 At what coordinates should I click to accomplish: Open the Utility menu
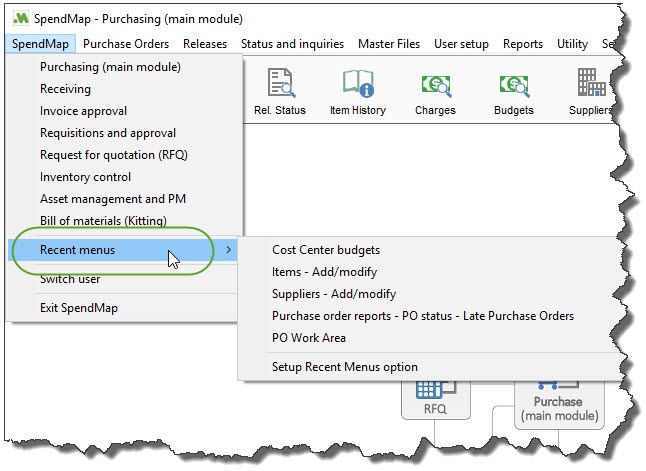(x=572, y=44)
